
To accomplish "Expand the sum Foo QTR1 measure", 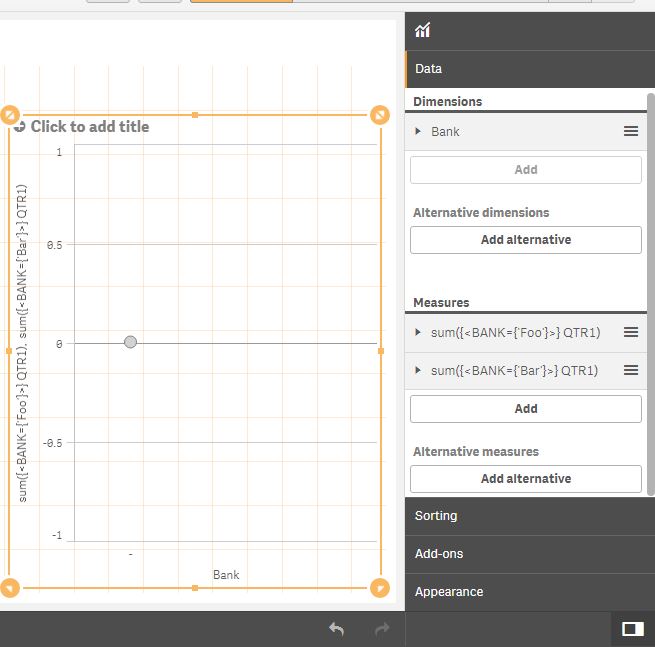I will [x=417, y=332].
